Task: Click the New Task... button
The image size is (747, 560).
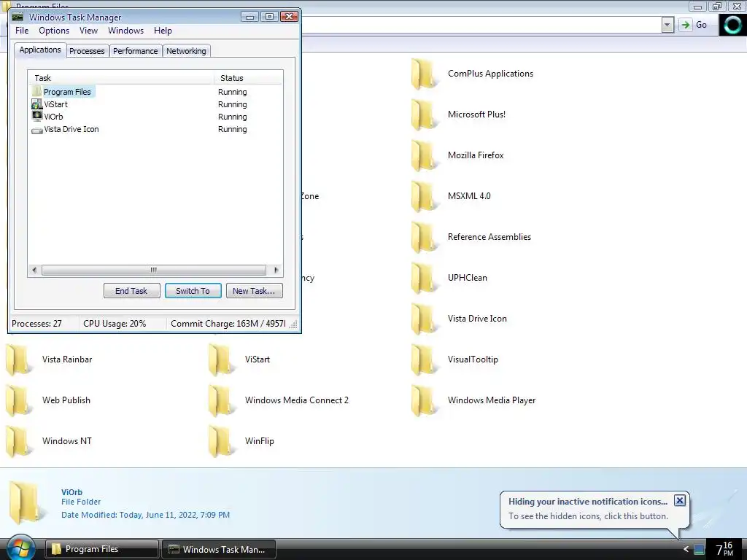Action: tap(255, 291)
